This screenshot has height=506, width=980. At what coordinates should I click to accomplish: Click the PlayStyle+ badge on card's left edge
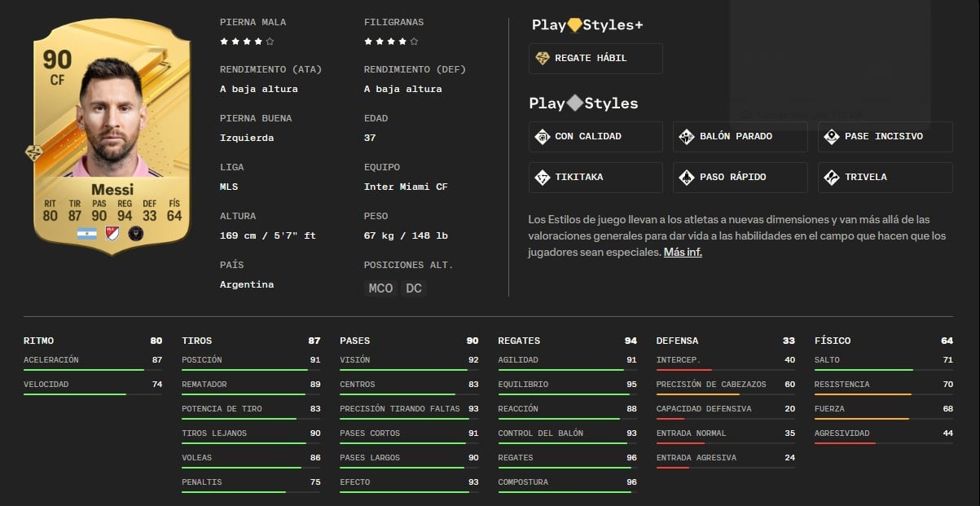(x=35, y=152)
